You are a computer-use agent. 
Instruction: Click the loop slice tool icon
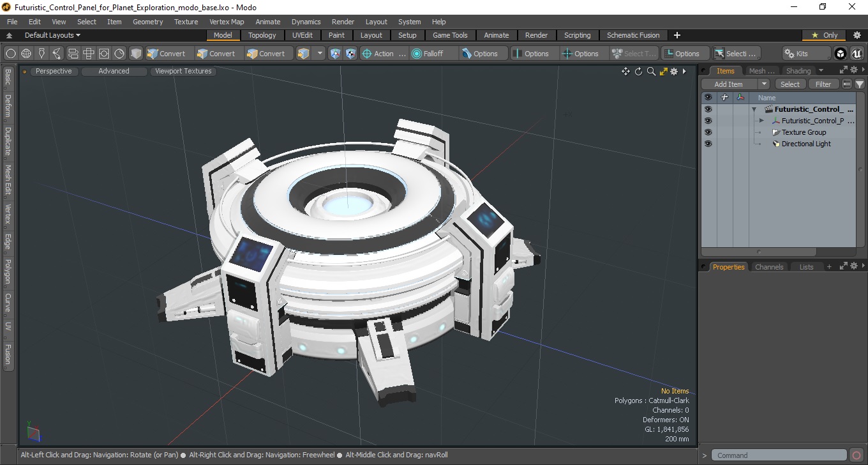tap(73, 54)
